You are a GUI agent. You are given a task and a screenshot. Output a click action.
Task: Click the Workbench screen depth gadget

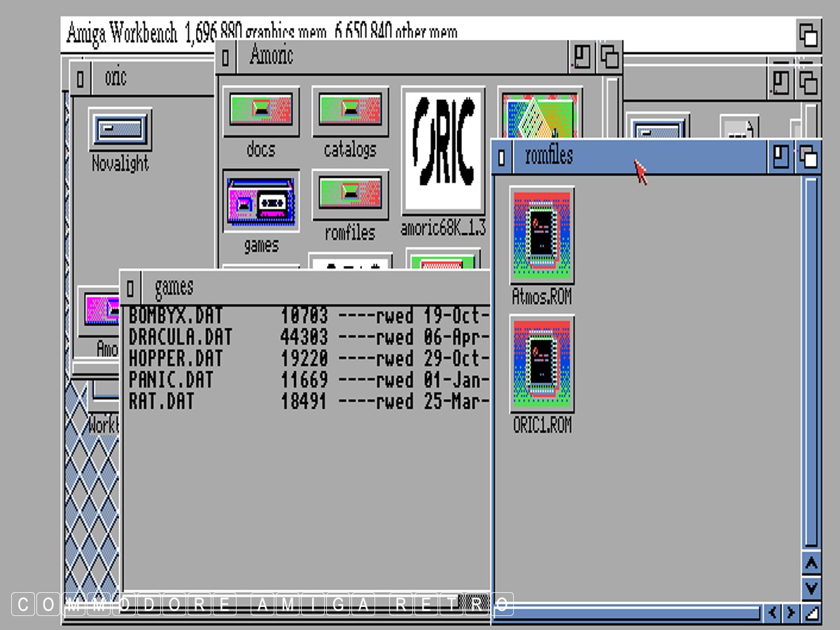pos(808,34)
